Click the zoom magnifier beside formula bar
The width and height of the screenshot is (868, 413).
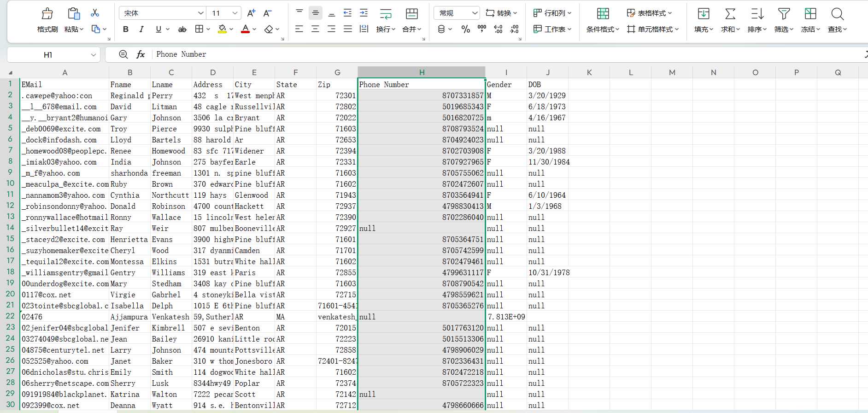(x=123, y=54)
